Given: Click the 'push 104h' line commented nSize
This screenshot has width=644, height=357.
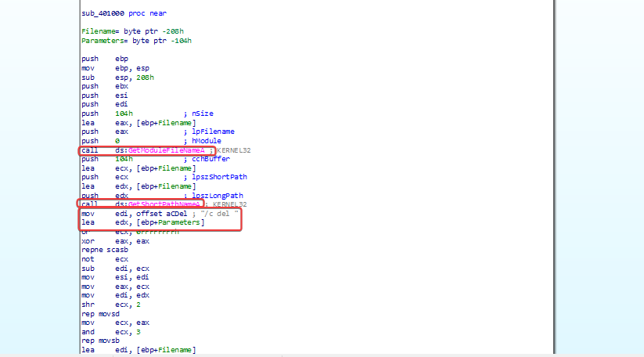Looking at the screenshot, I should (x=147, y=114).
